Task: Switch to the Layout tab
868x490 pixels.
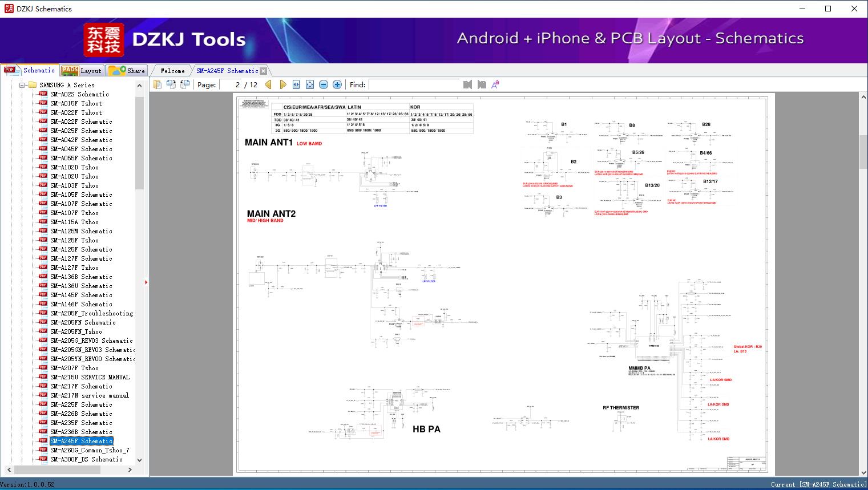Action: [x=82, y=71]
